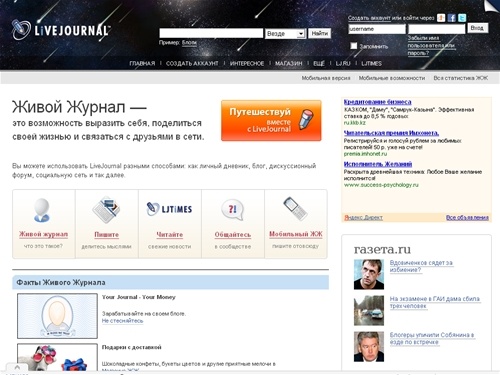Open the ЕЩЁ menu item
This screenshot has width=500, height=375.
(319, 63)
